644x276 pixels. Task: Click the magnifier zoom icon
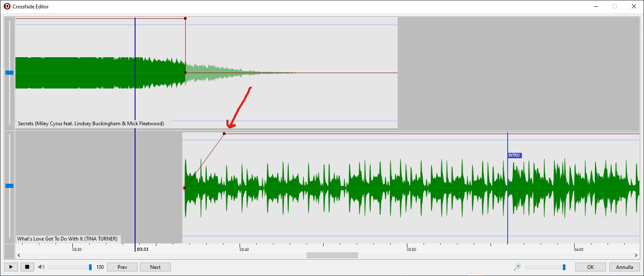coord(517,267)
